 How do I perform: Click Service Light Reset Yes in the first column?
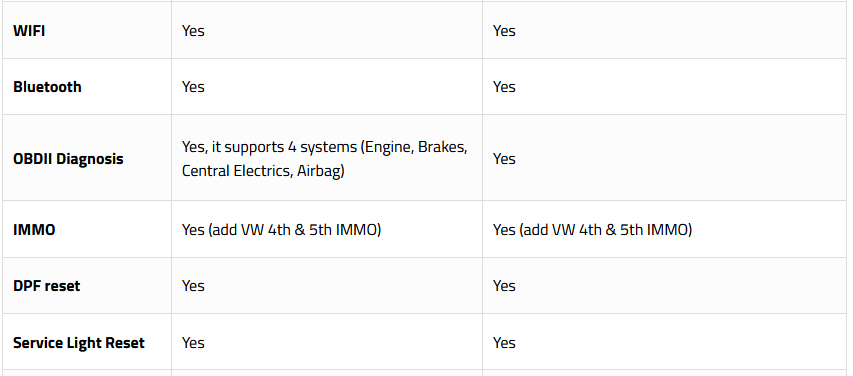click(x=193, y=343)
